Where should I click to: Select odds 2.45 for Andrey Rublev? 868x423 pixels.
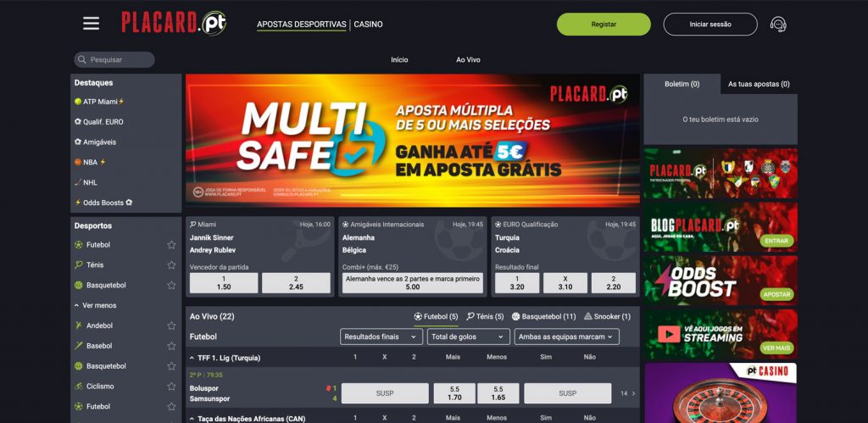pos(296,283)
